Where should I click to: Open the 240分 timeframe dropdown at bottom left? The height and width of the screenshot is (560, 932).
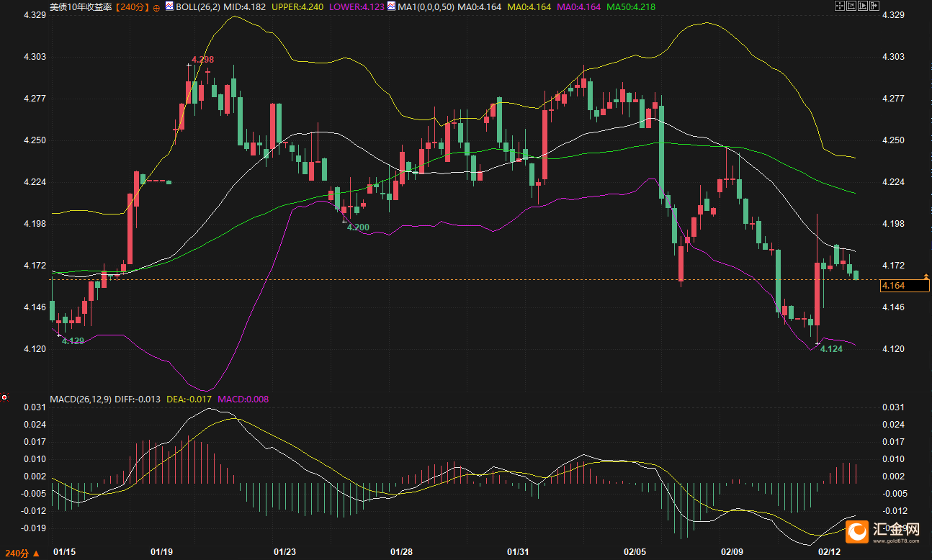(20, 554)
